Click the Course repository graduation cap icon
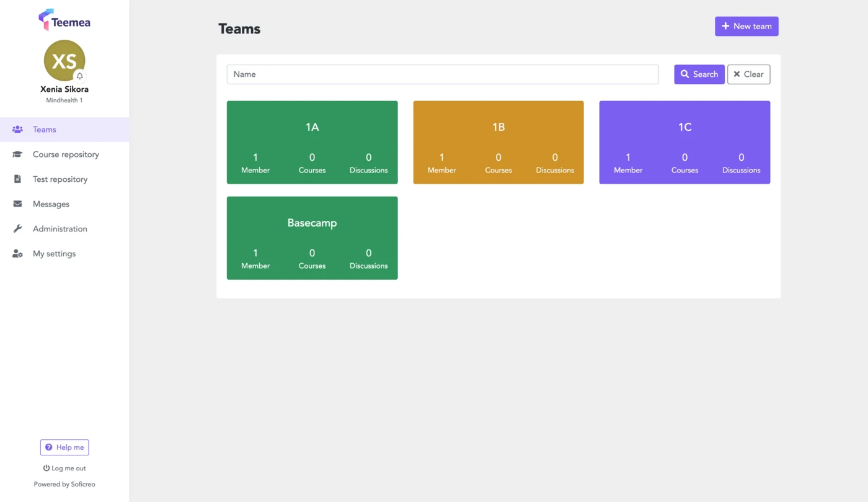 point(17,155)
